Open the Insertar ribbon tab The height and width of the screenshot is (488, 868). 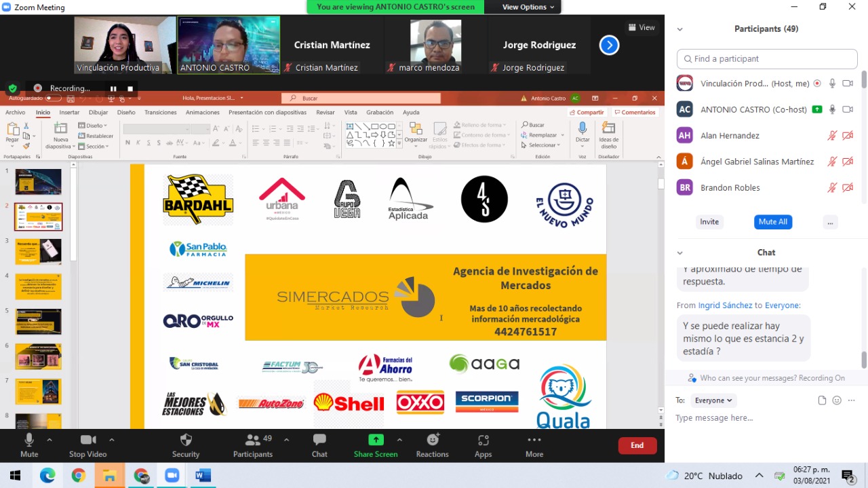click(x=69, y=113)
